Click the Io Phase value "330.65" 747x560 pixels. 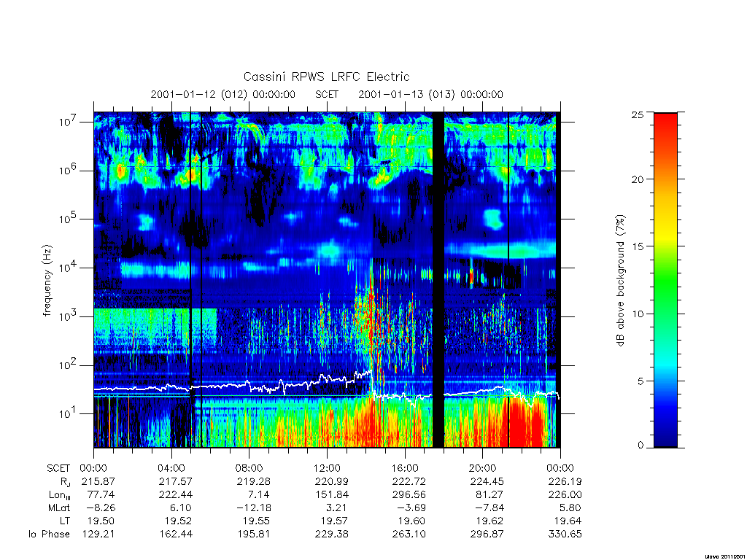565,534
